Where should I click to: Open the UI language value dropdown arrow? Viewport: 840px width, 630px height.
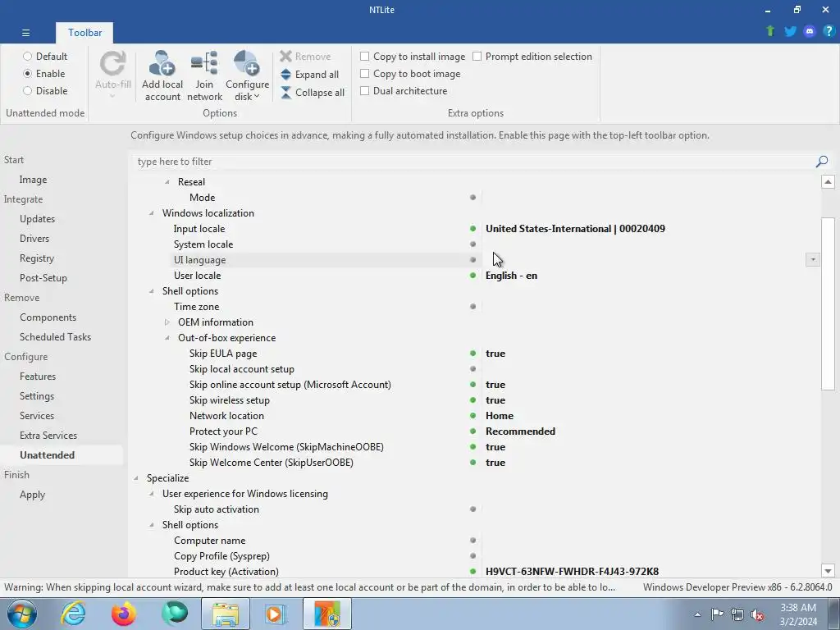coord(813,260)
